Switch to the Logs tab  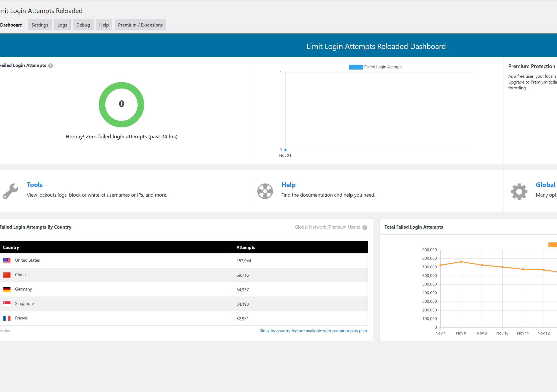62,25
